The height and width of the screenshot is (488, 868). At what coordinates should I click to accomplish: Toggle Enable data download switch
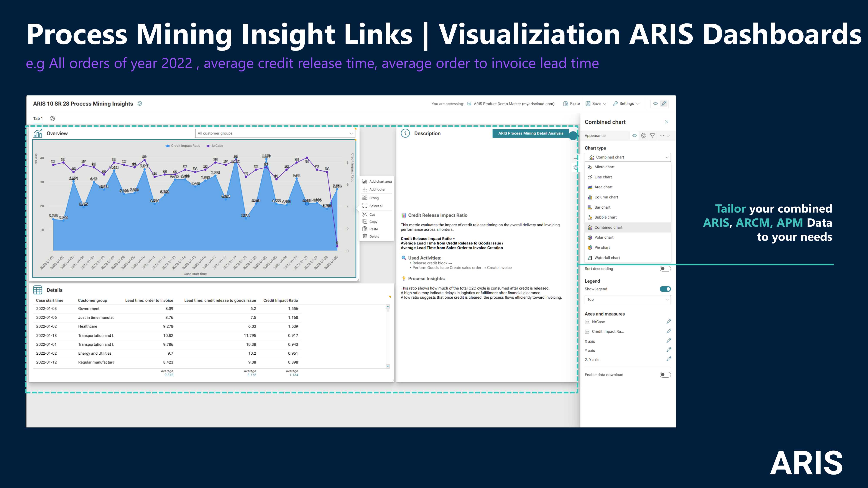[x=665, y=375]
